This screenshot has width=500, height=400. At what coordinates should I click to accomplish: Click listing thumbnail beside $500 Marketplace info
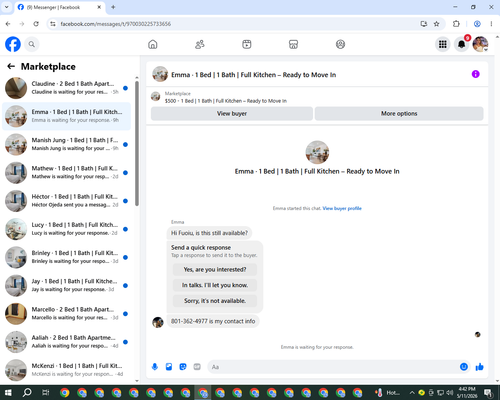point(155,97)
